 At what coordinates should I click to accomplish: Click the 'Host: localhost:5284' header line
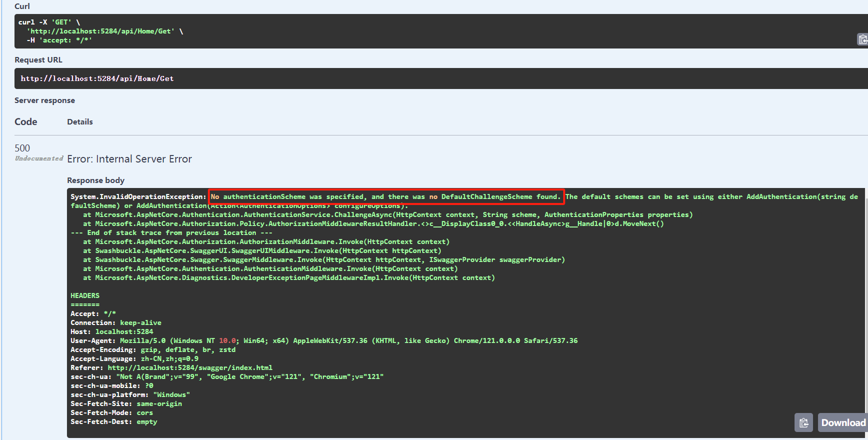(112, 331)
